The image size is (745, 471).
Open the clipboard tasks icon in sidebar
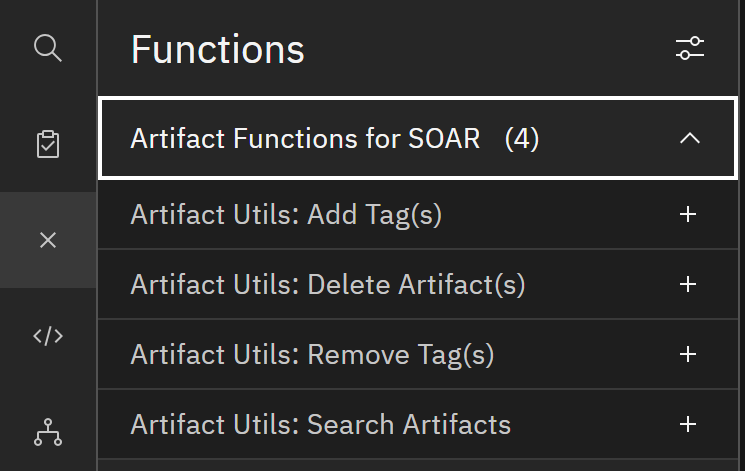(x=48, y=144)
